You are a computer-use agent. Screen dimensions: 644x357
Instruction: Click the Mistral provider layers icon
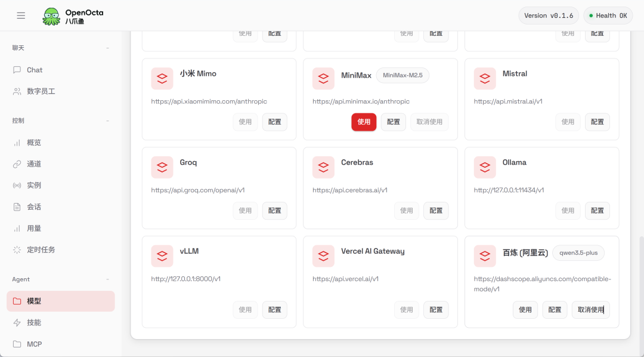coord(485,79)
